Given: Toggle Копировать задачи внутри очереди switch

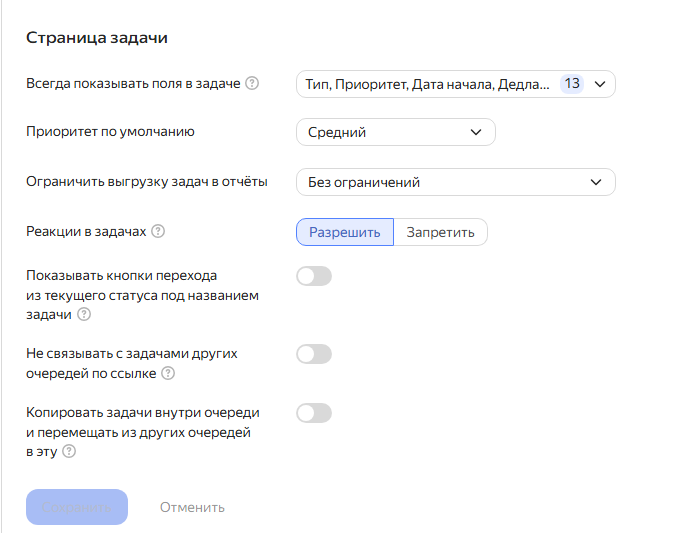Looking at the screenshot, I should [314, 413].
